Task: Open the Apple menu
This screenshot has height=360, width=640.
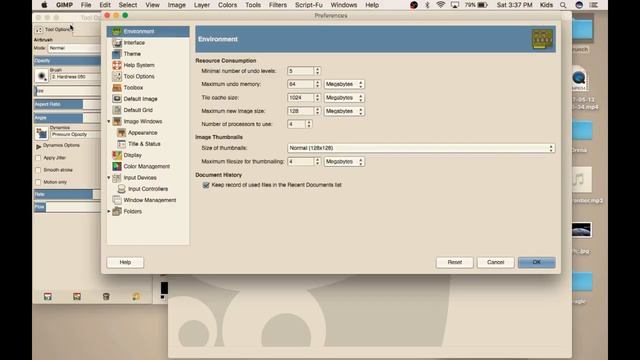Action: click(x=44, y=5)
